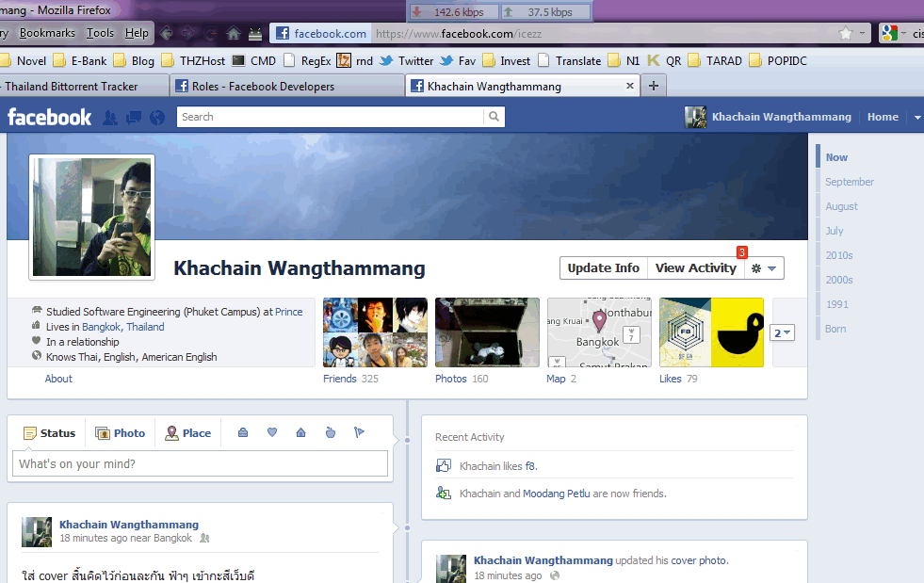Expand more sections with the 2 dropdown
This screenshot has height=583, width=924.
pyautogui.click(x=782, y=333)
